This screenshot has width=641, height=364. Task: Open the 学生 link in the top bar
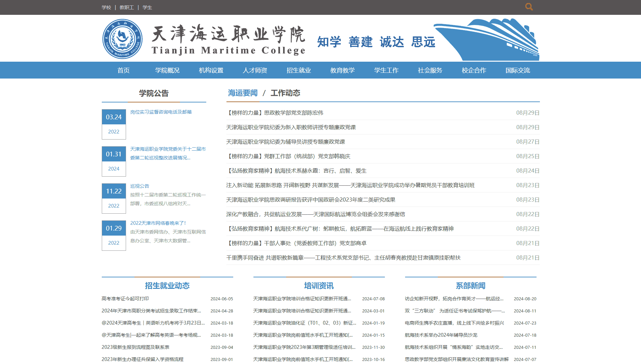tap(147, 7)
